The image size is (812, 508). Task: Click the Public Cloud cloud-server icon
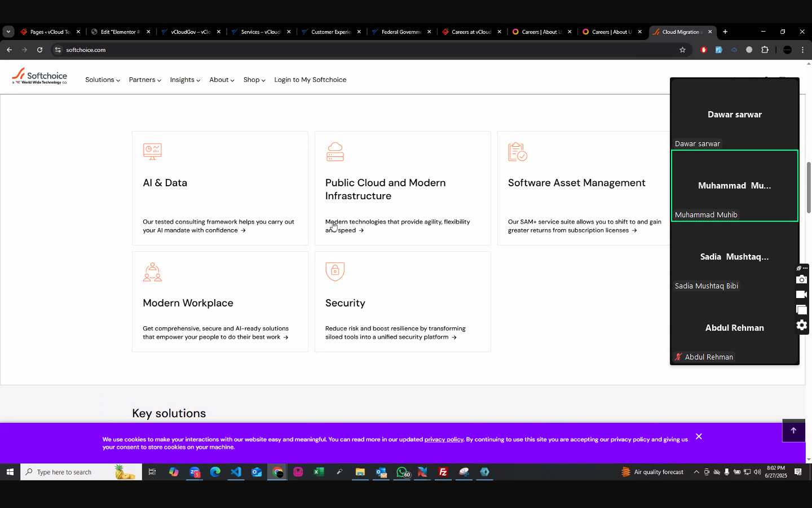pos(335,152)
